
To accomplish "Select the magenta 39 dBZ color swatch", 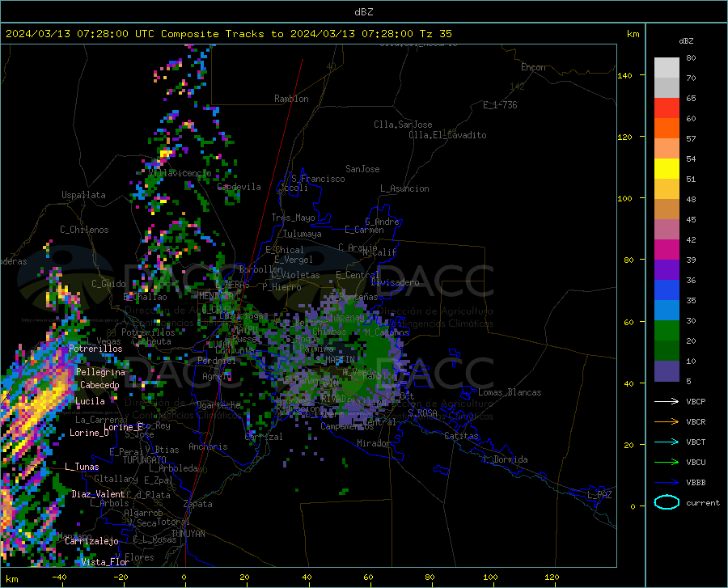I will [x=667, y=250].
